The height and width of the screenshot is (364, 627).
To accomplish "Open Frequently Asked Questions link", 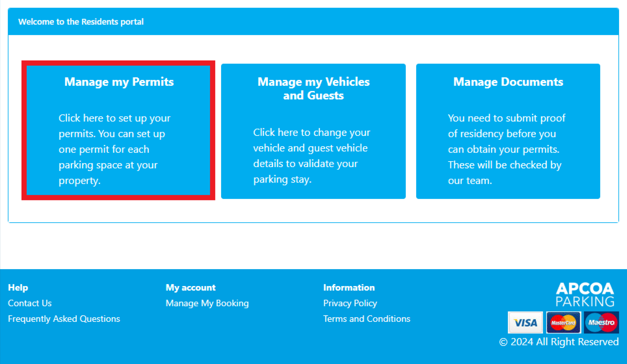I will (x=64, y=319).
